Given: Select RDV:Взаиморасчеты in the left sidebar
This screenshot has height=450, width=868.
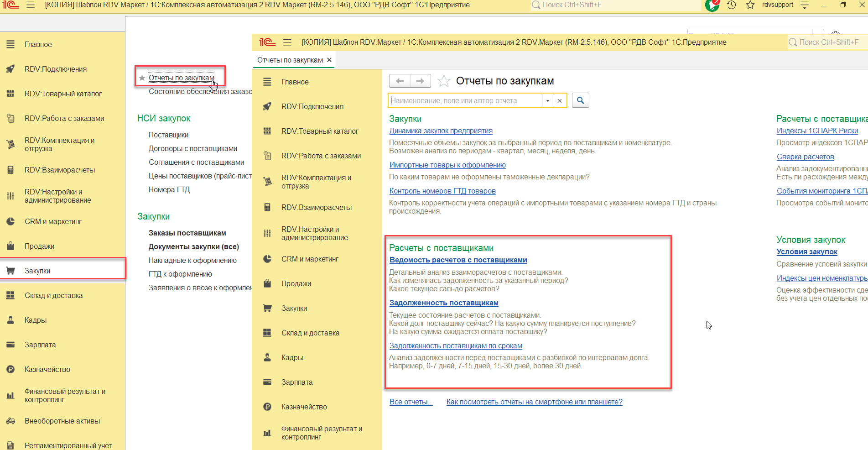Looking at the screenshot, I should click(60, 170).
